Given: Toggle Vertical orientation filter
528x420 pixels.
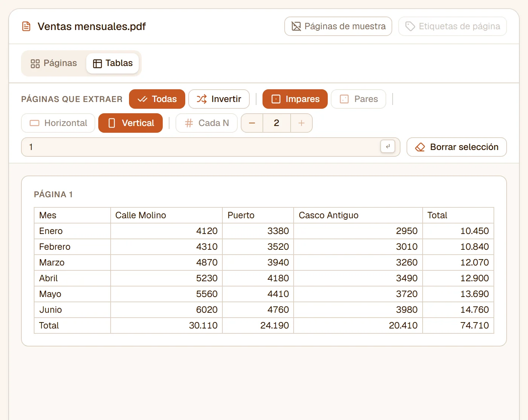Looking at the screenshot, I should [130, 123].
